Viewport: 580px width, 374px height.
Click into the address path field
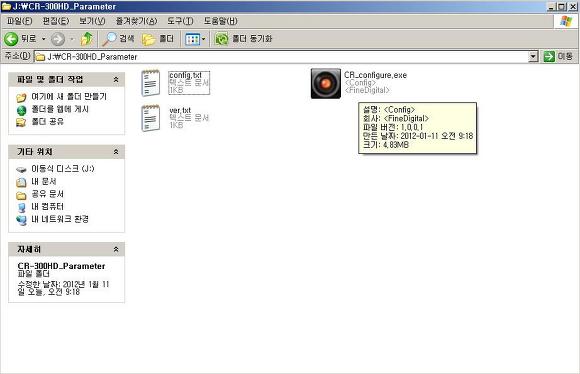point(281,57)
